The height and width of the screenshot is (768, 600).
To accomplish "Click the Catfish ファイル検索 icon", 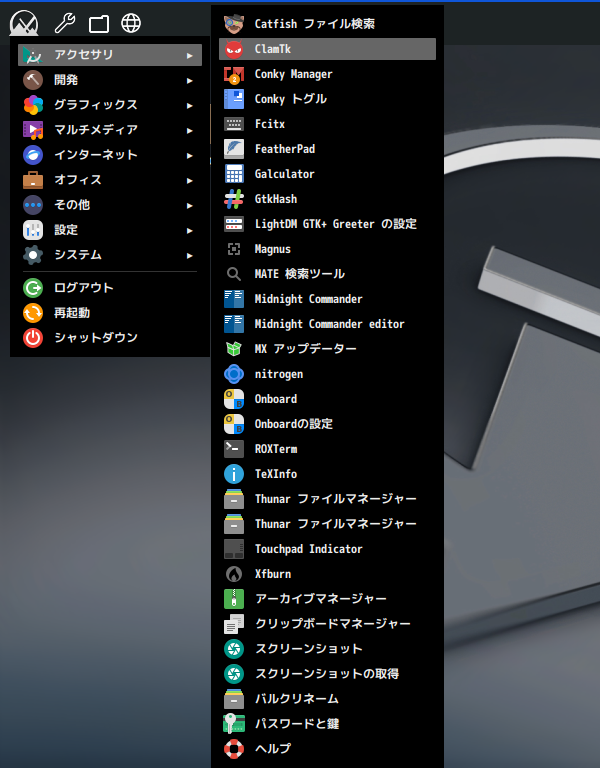I will pos(234,24).
